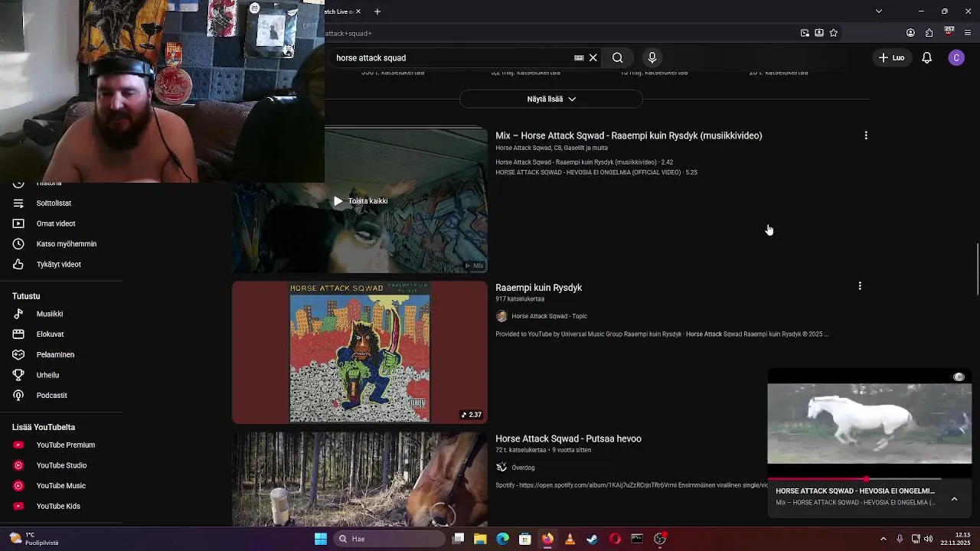Open Microsoft Edge from the taskbar
Image resolution: width=980 pixels, height=551 pixels.
[502, 539]
